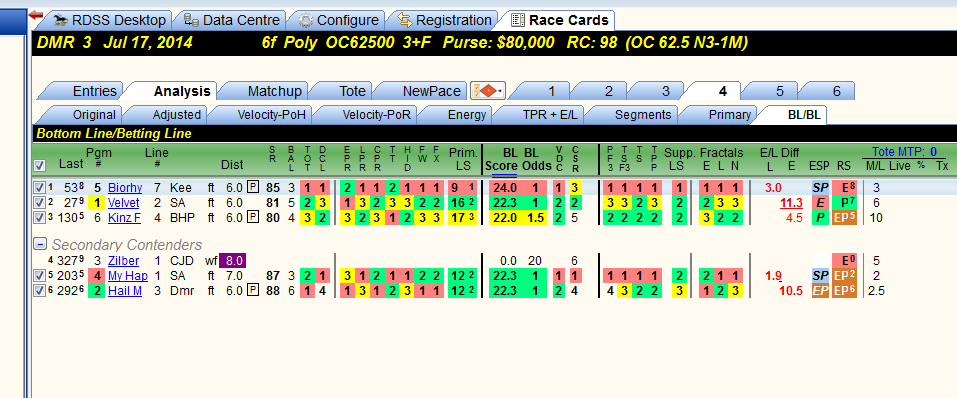Viewport: 957px width, 398px height.
Task: Click the red back arrow icon
Action: click(36, 16)
